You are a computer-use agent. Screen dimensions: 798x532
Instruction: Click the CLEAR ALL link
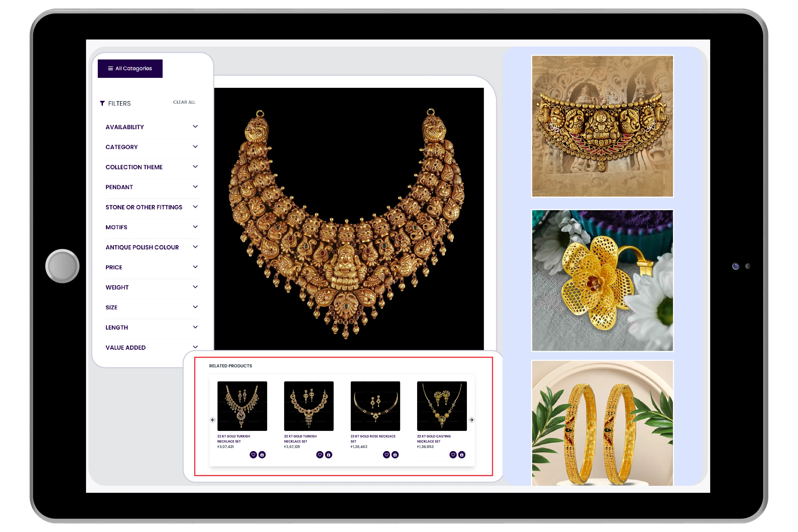(x=184, y=102)
